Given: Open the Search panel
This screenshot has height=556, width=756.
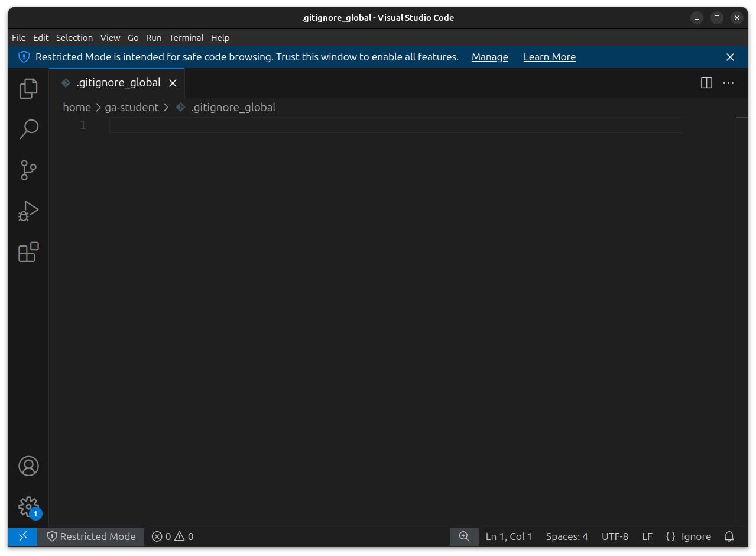Looking at the screenshot, I should [x=28, y=129].
